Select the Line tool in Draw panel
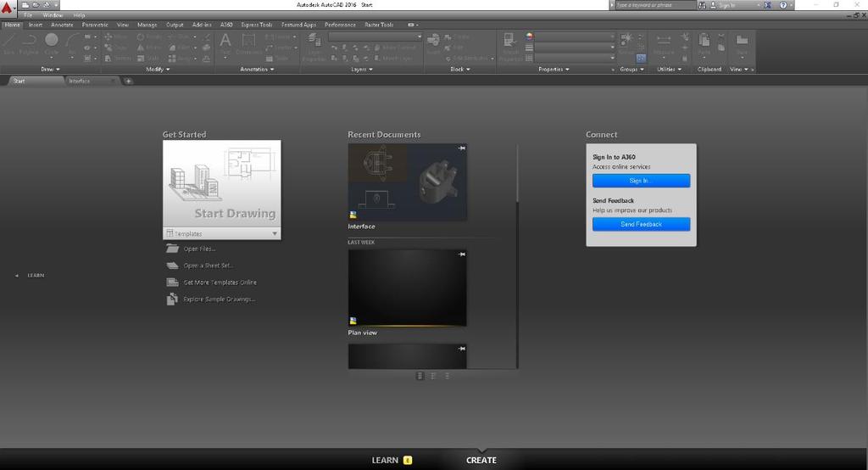The image size is (868, 470). 8,44
